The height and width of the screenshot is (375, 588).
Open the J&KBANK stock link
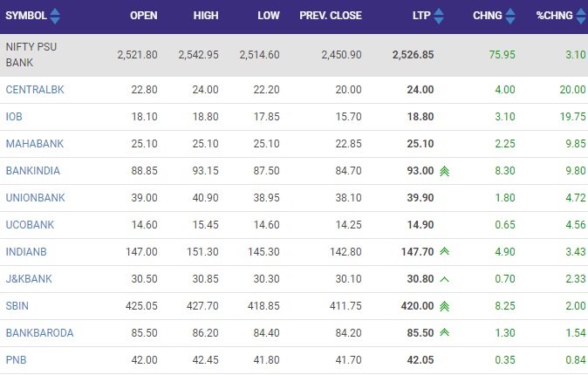click(29, 278)
